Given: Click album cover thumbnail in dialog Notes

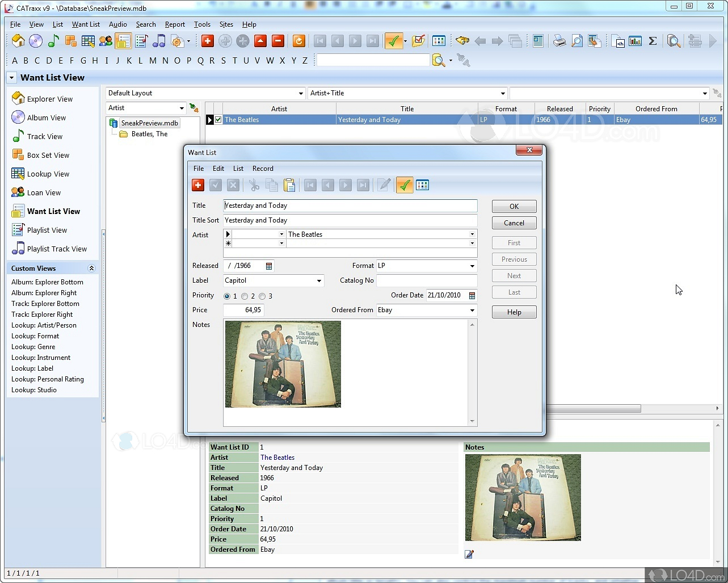Looking at the screenshot, I should (x=283, y=364).
